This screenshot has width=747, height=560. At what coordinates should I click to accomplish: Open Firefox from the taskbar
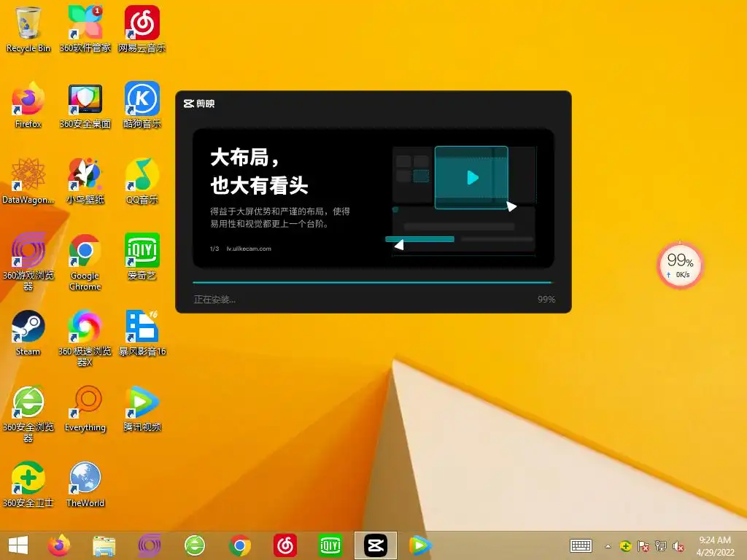58,545
